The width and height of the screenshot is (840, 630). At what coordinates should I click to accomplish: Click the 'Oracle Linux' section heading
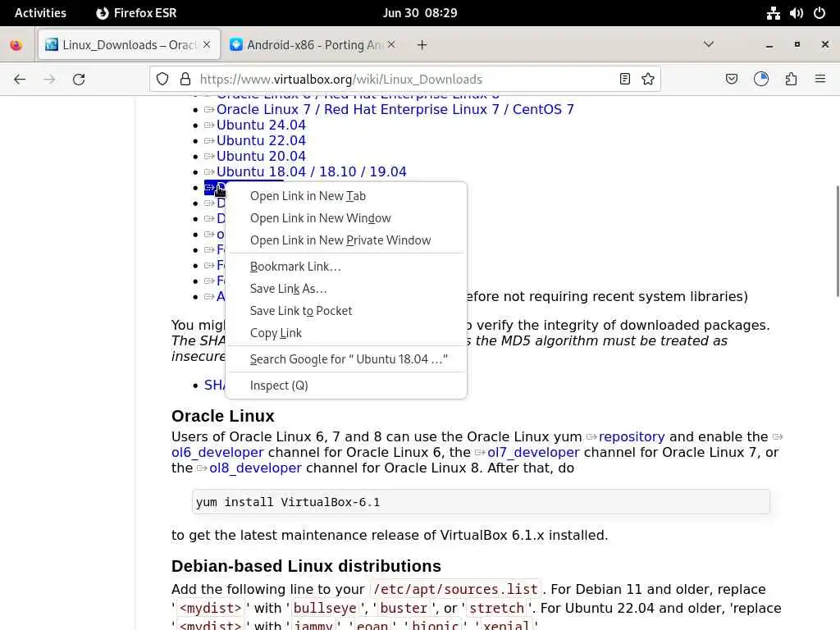click(223, 416)
